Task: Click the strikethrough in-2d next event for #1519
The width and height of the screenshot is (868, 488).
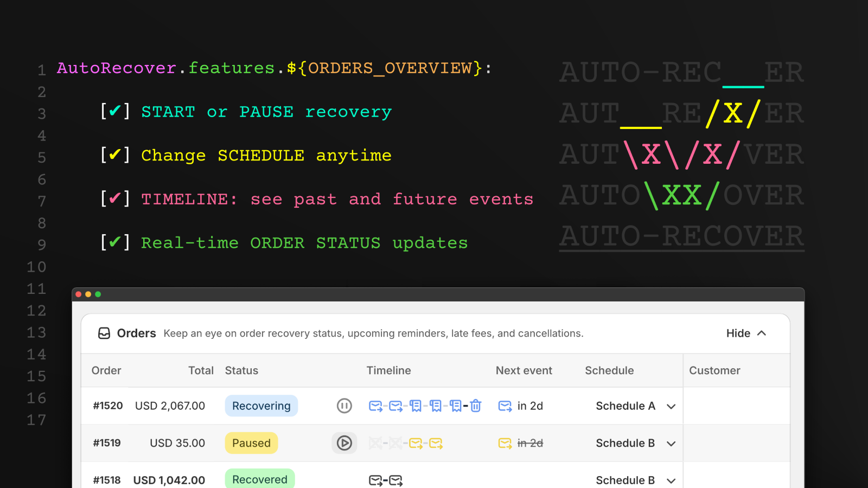Action: click(530, 443)
